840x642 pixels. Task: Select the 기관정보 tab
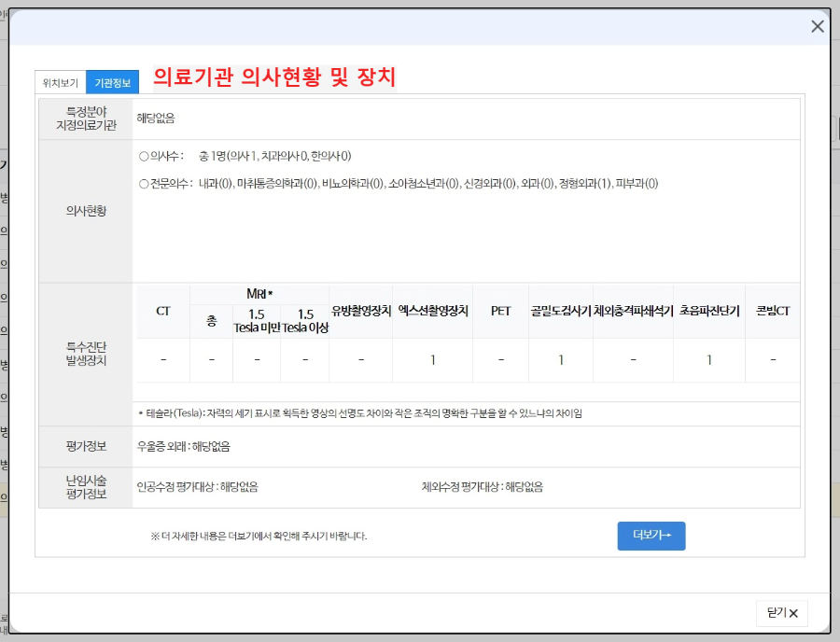point(113,82)
